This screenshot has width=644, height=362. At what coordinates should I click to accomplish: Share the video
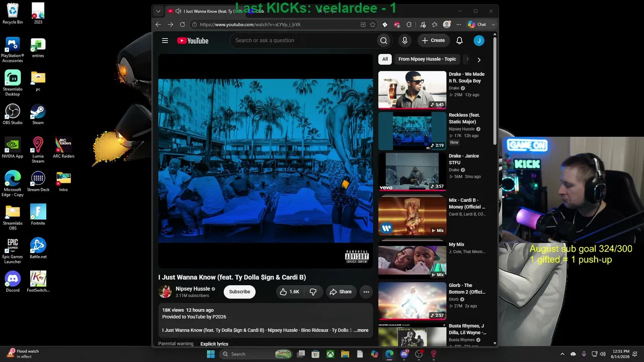point(341,292)
